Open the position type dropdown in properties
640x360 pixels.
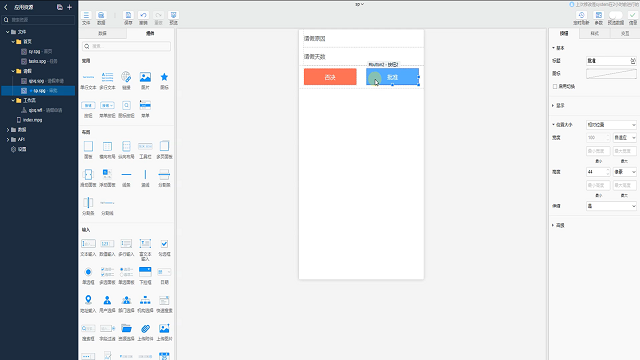pos(611,125)
